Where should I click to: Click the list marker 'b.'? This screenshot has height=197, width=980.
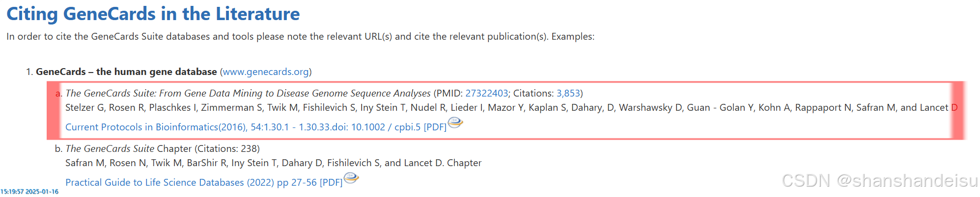point(58,148)
